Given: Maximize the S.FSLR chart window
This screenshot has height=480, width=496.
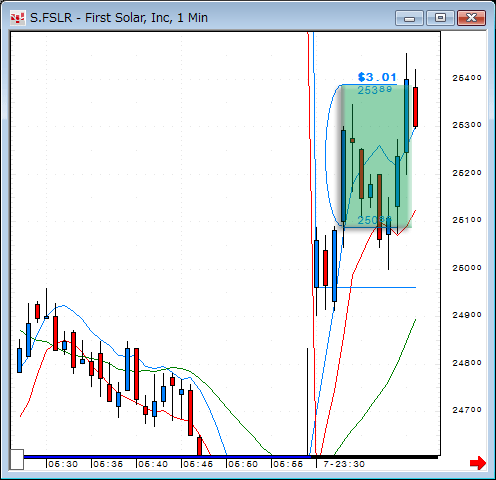Looking at the screenshot, I should pos(440,18).
